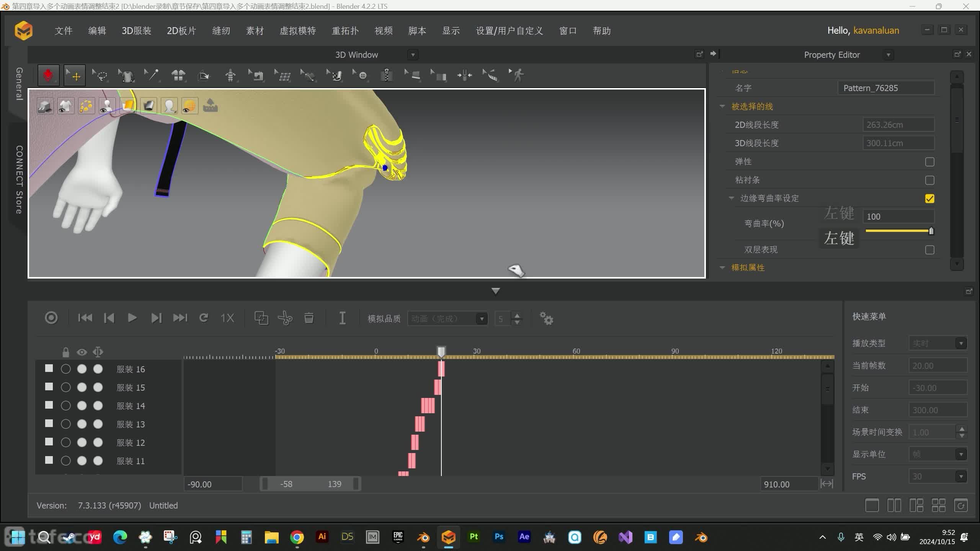
Task: Toggle the visibility dot for 服装 14
Action: pos(82,406)
